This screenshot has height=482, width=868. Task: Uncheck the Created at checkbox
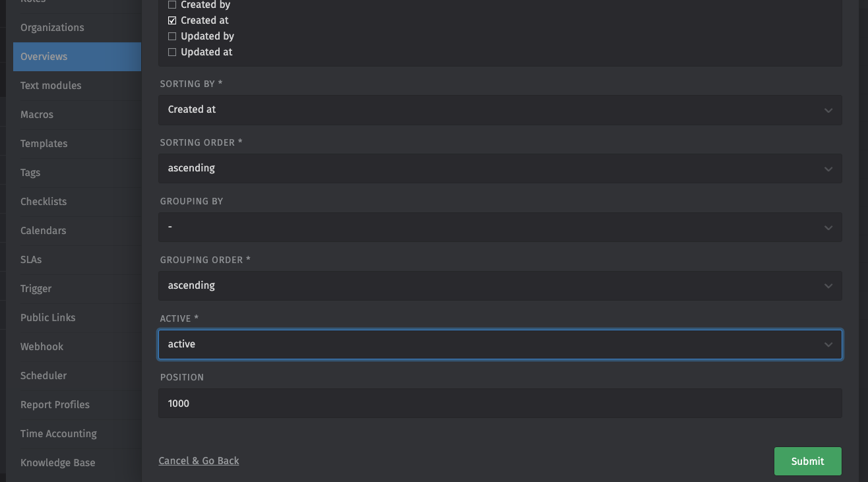tap(172, 20)
